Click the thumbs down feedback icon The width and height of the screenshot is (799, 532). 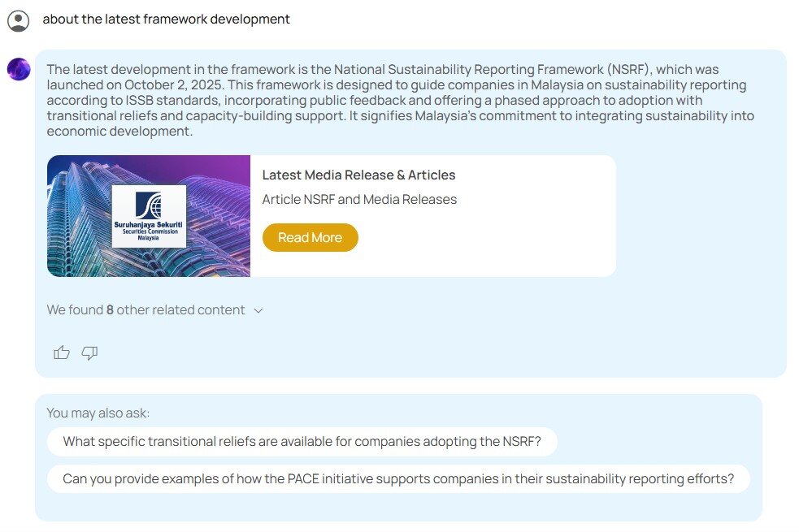[x=89, y=353]
